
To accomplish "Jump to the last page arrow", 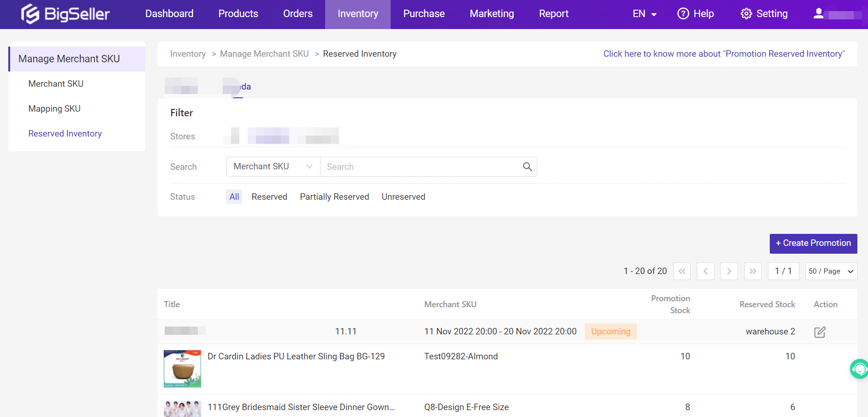I will click(752, 271).
